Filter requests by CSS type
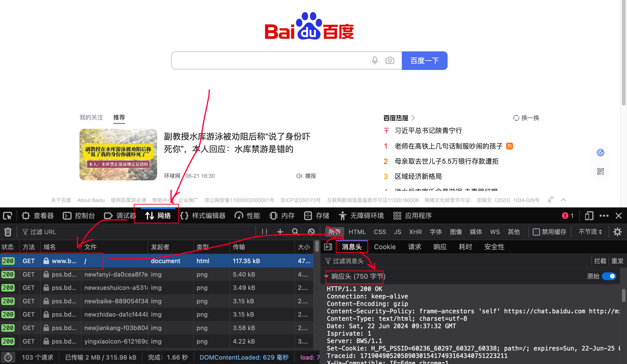 (380, 232)
